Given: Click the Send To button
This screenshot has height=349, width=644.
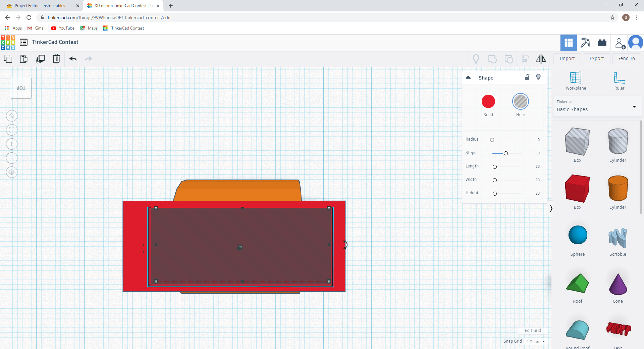Looking at the screenshot, I should [626, 59].
